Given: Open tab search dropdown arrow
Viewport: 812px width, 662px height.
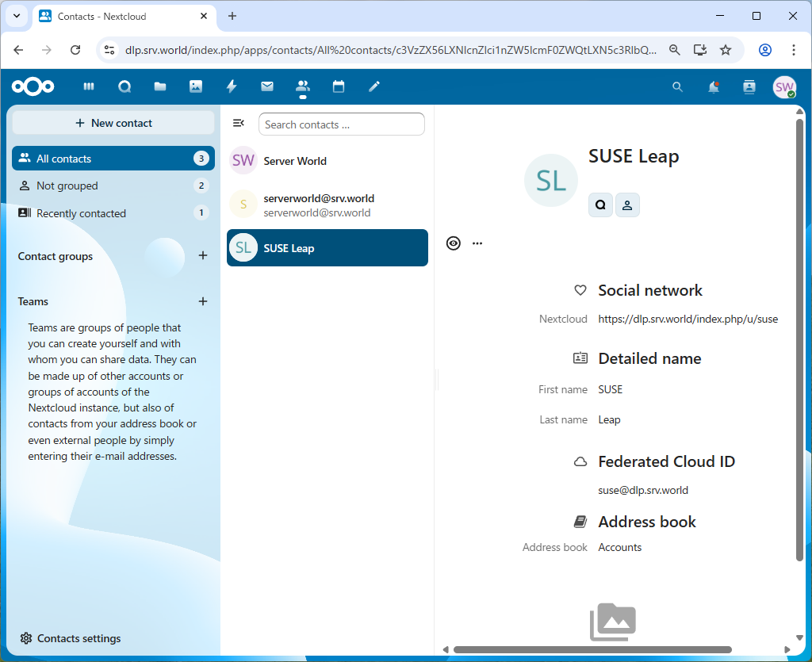Looking at the screenshot, I should (17, 16).
